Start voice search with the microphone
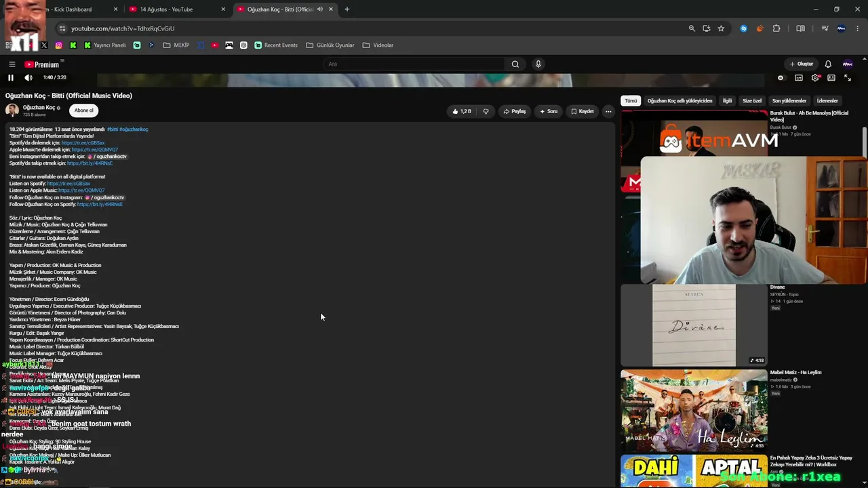 pyautogui.click(x=538, y=64)
